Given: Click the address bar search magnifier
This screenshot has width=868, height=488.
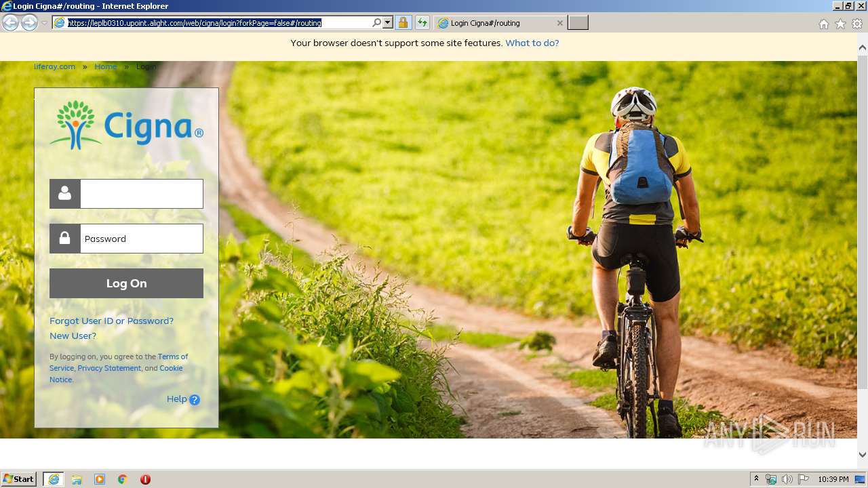Looking at the screenshot, I should tap(377, 23).
